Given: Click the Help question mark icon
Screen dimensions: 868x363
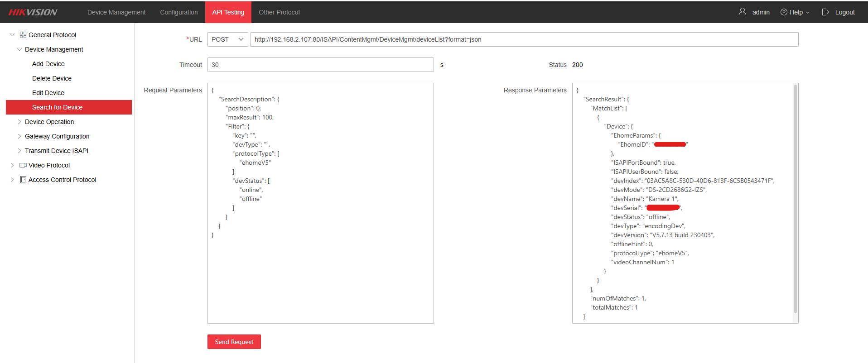Looking at the screenshot, I should click(783, 12).
